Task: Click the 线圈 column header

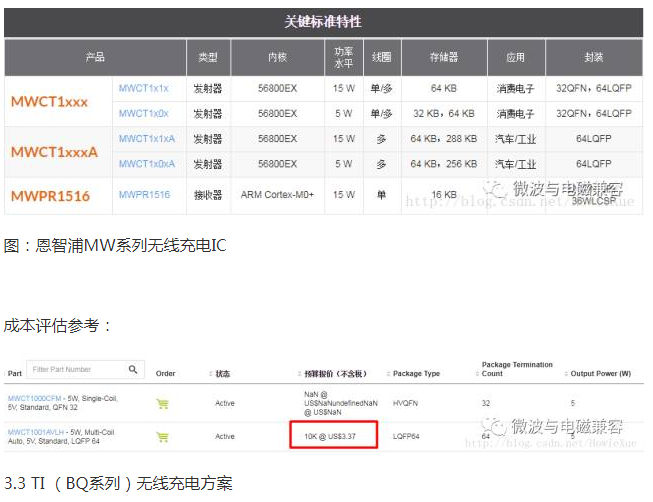Action: 381,57
